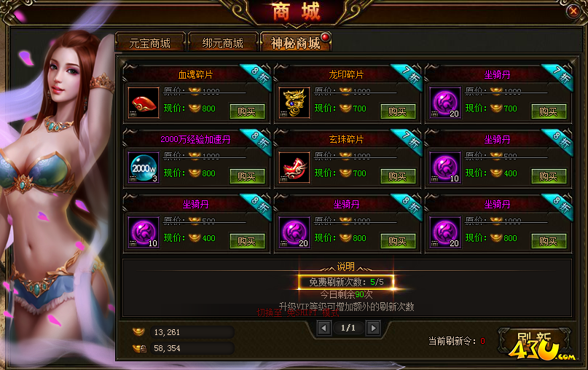This screenshot has width=588, height=370.
Task: Click the 血魂碎片 red item icon
Action: point(144,103)
